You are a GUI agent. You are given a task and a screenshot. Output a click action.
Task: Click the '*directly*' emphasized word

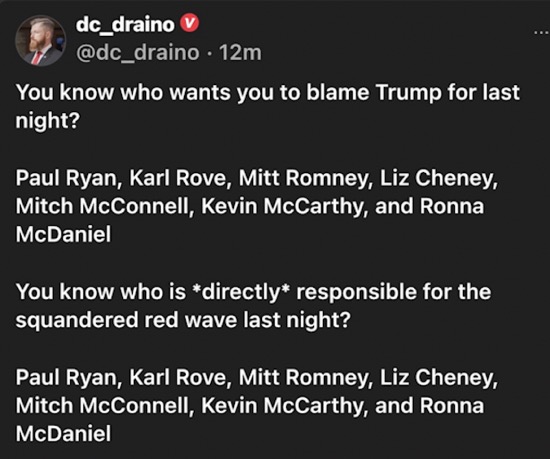(241, 292)
